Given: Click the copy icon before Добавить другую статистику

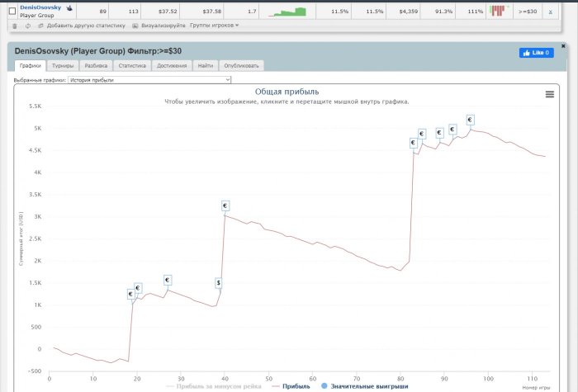Looking at the screenshot, I should (40, 26).
